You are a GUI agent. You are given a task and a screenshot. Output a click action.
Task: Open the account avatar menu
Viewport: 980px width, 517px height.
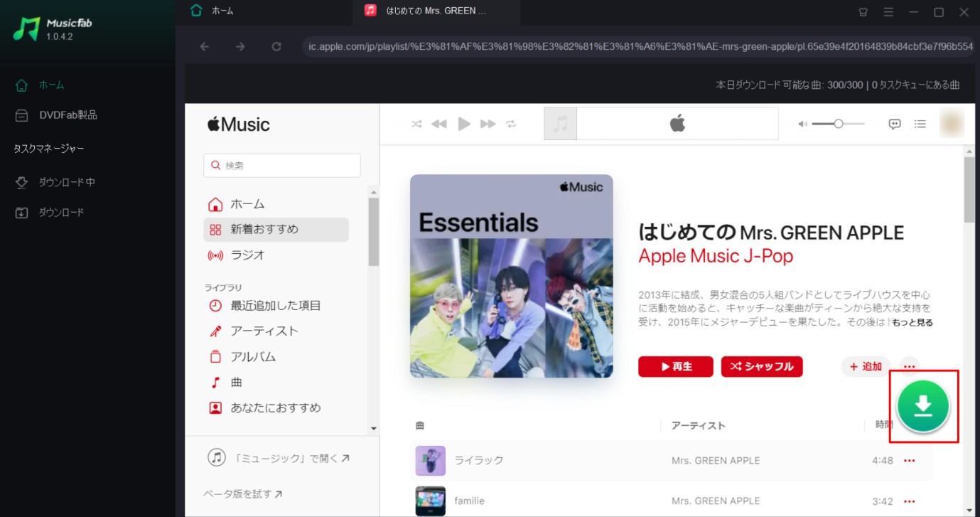click(952, 124)
